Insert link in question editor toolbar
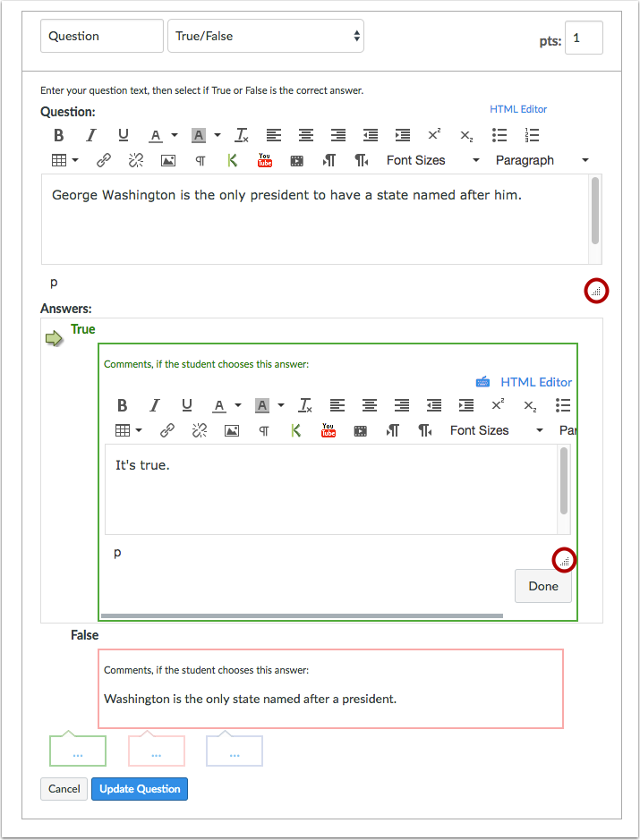640x840 pixels. pyautogui.click(x=104, y=160)
